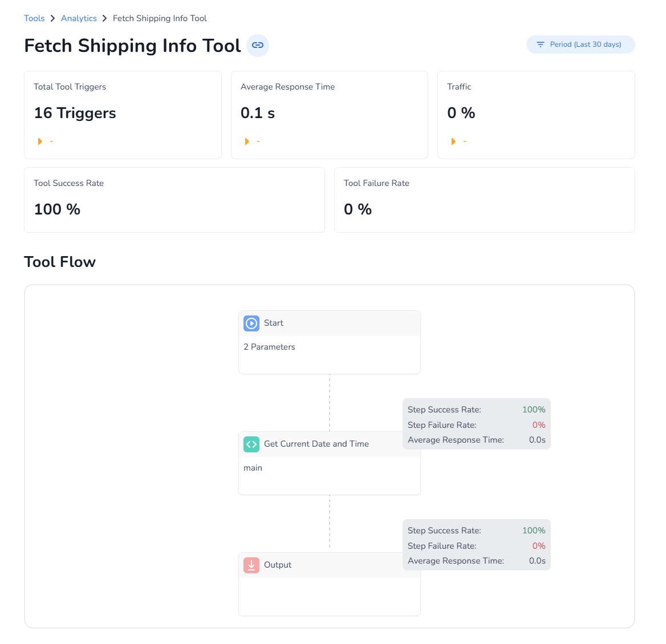The width and height of the screenshot is (666, 644).
Task: Click the play icon in the Start node
Action: pos(251,323)
